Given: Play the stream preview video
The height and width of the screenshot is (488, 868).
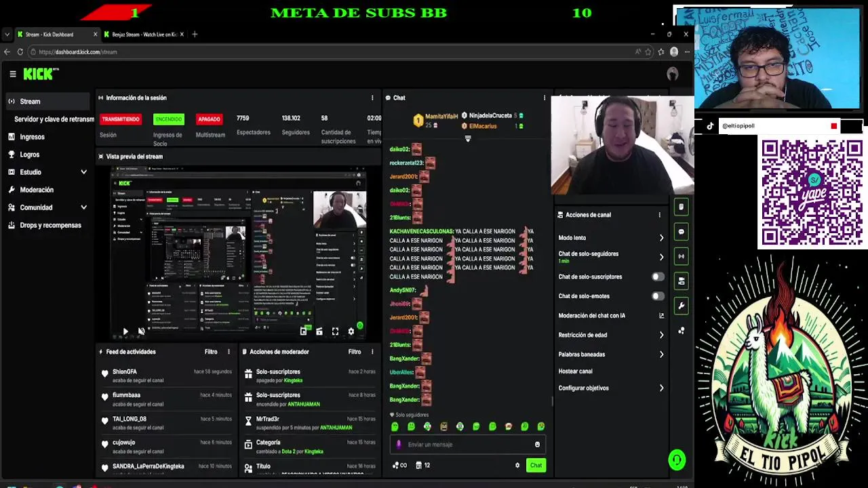Looking at the screenshot, I should click(x=125, y=331).
